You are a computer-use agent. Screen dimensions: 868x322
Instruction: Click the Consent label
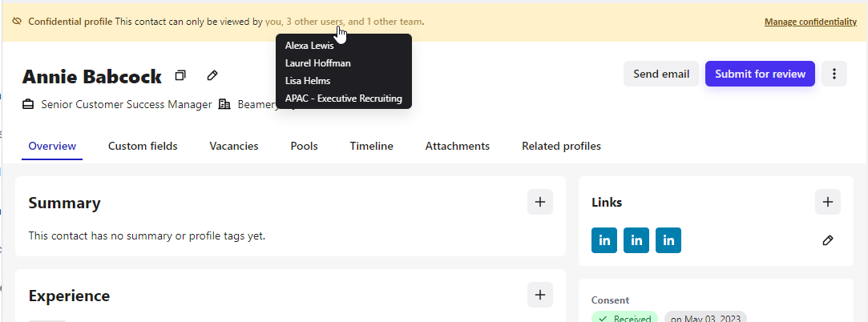click(610, 300)
